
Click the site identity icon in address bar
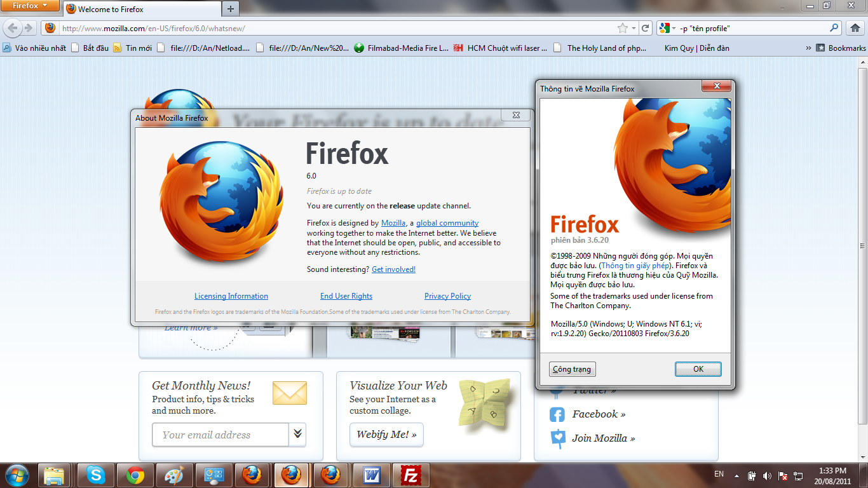50,28
